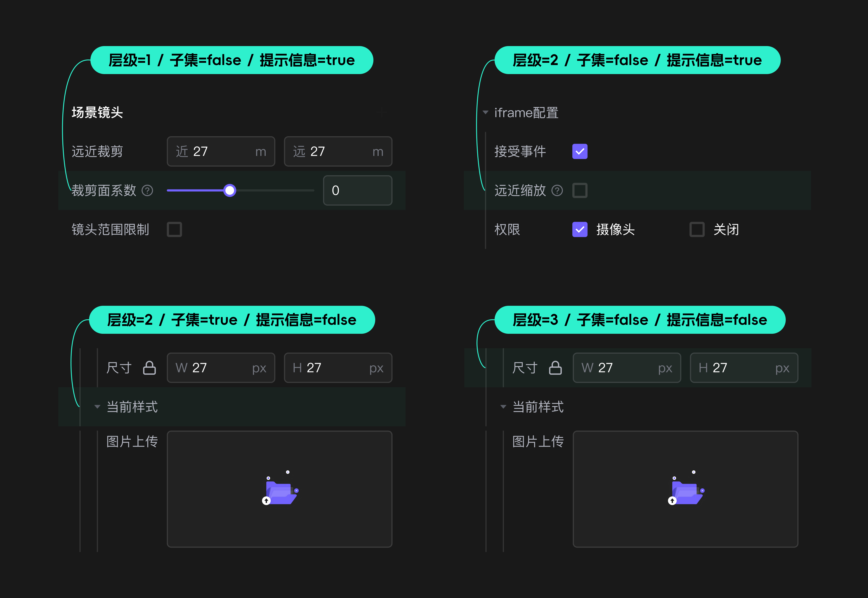Disable the 接受事件 checkbox
The image size is (868, 598).
[x=580, y=151]
